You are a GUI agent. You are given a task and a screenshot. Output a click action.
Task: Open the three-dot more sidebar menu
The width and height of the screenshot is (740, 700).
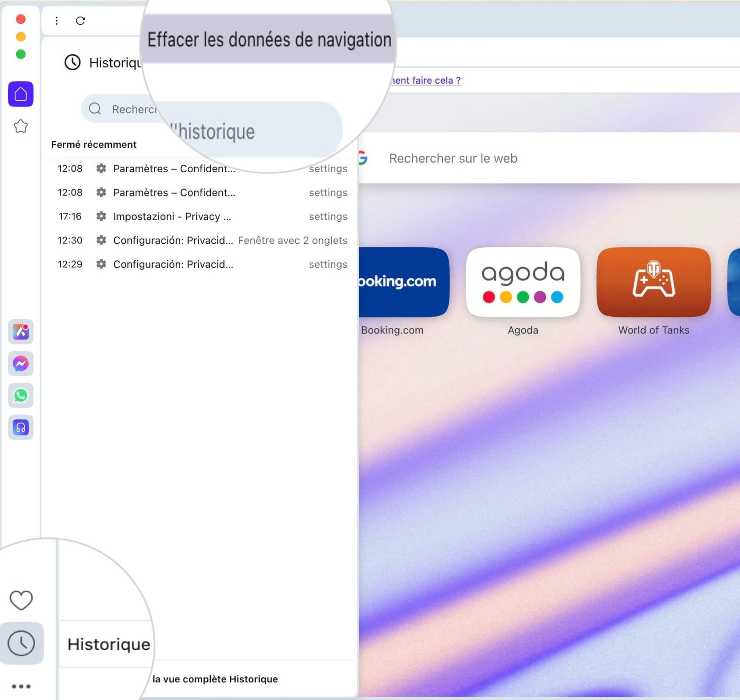[x=21, y=686]
